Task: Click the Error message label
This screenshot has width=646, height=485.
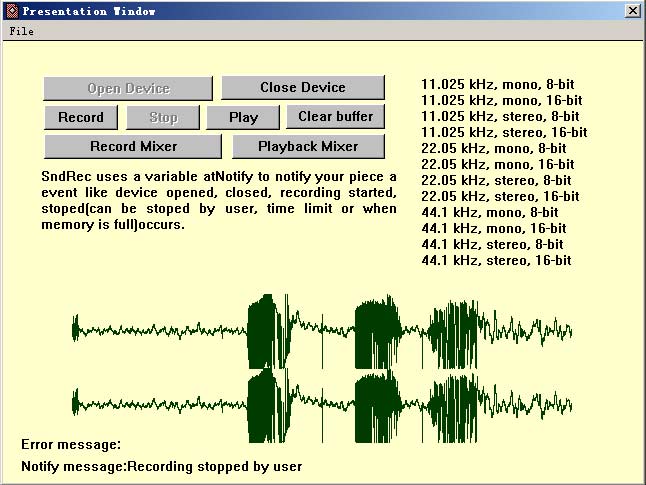Action: tap(71, 445)
